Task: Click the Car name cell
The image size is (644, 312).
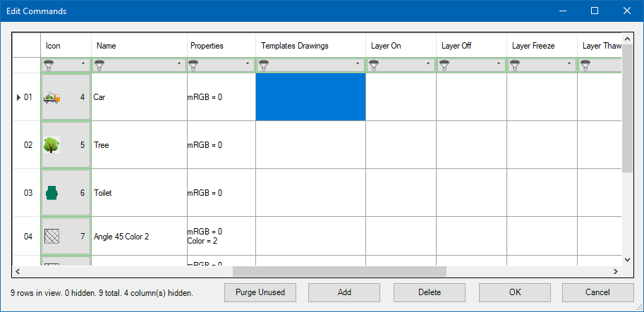Action: [139, 97]
